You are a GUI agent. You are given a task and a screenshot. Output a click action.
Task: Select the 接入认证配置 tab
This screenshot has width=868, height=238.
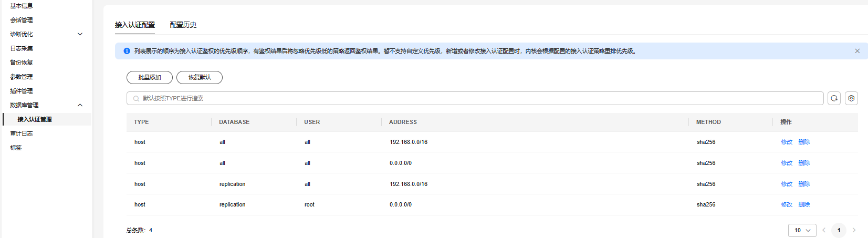135,25
